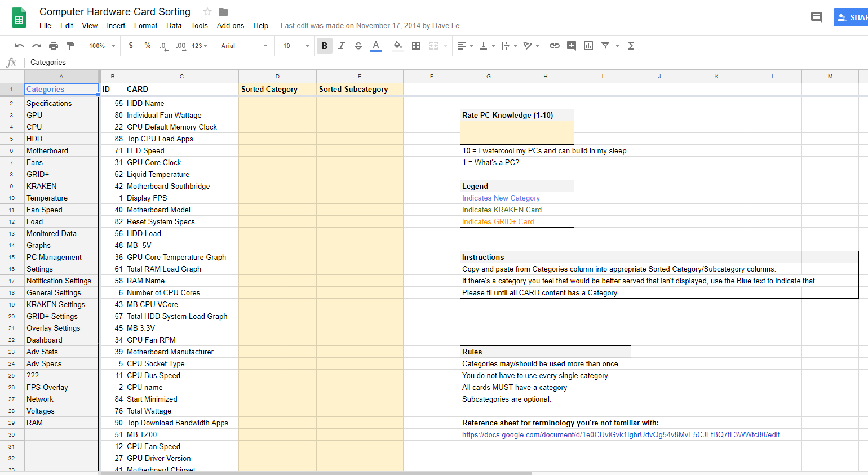This screenshot has height=475, width=868.
Task: Open the Tools menu
Action: click(x=199, y=25)
